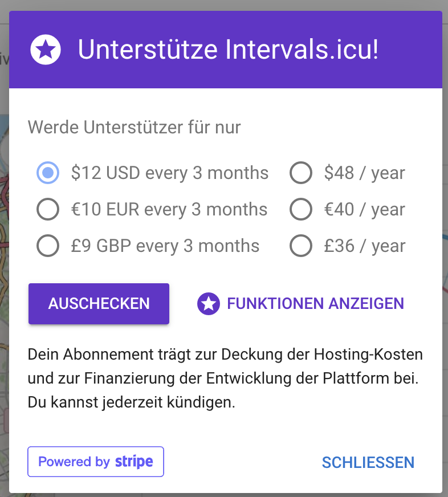Select the $12 USD every 3 months radio button

(x=48, y=173)
